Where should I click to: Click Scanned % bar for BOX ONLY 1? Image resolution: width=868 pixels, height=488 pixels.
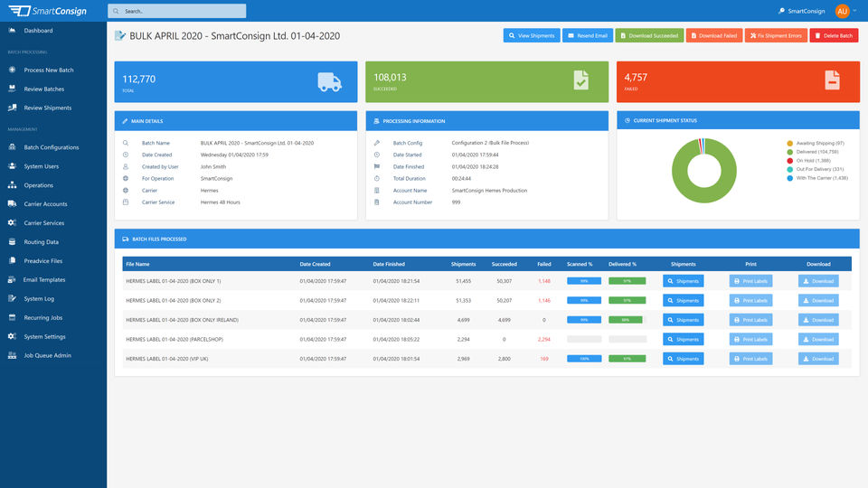[584, 281]
